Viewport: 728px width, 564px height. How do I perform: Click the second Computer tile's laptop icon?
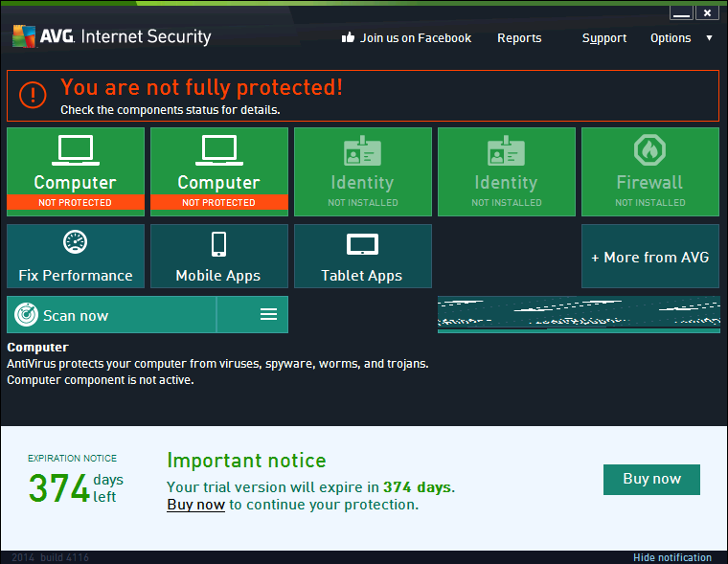pyautogui.click(x=219, y=150)
